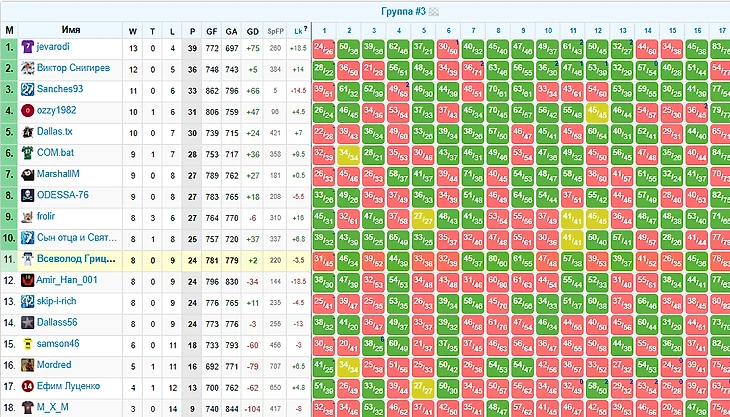Click jevarodi's red 24/26 result in round 1
The width and height of the screenshot is (730, 417).
click(x=324, y=49)
